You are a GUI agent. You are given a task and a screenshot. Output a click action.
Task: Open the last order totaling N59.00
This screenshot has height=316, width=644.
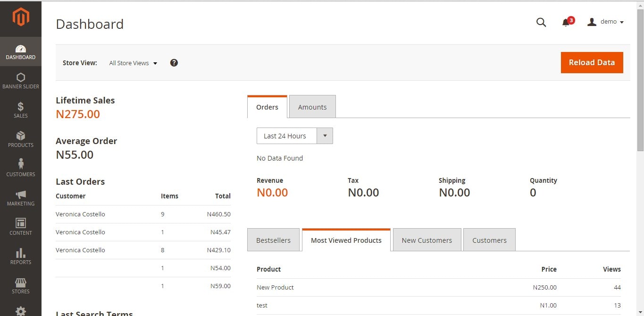(143, 286)
